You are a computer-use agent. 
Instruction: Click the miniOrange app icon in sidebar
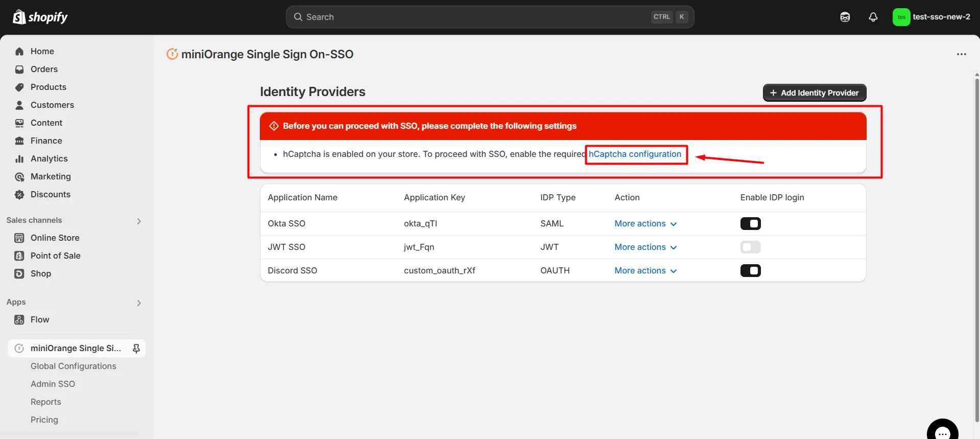[x=19, y=348]
